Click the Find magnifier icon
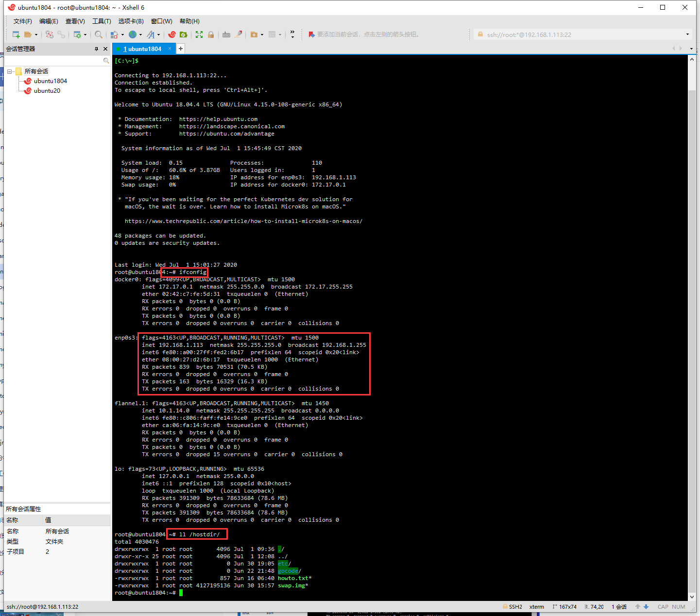This screenshot has width=700, height=616. [98, 34]
